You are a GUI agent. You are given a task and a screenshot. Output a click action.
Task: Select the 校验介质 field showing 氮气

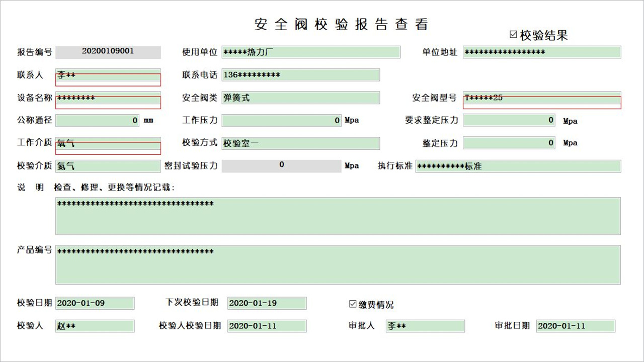(108, 166)
